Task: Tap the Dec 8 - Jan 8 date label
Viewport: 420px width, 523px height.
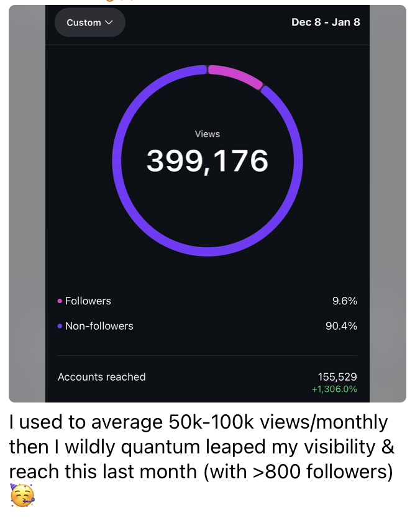Action: [x=326, y=22]
